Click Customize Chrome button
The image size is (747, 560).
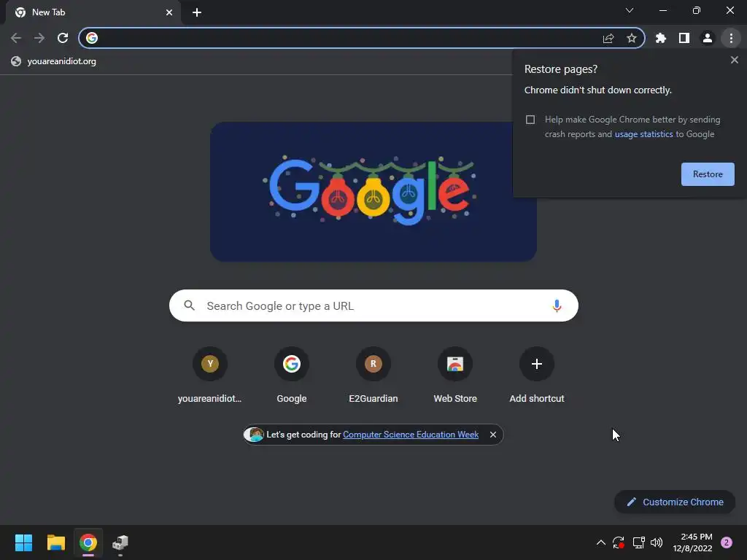pyautogui.click(x=675, y=502)
